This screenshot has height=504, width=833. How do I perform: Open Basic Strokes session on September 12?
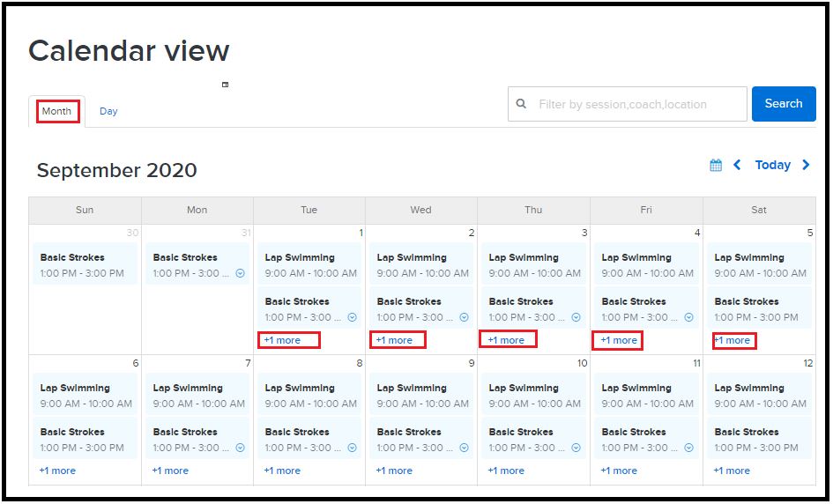pyautogui.click(x=760, y=439)
